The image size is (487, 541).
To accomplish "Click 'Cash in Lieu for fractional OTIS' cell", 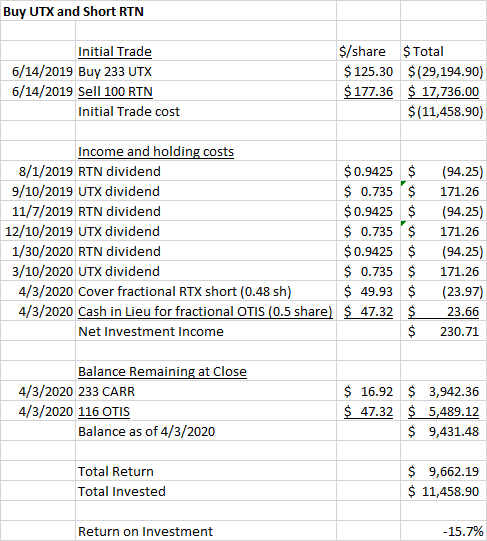I will pos(205,312).
